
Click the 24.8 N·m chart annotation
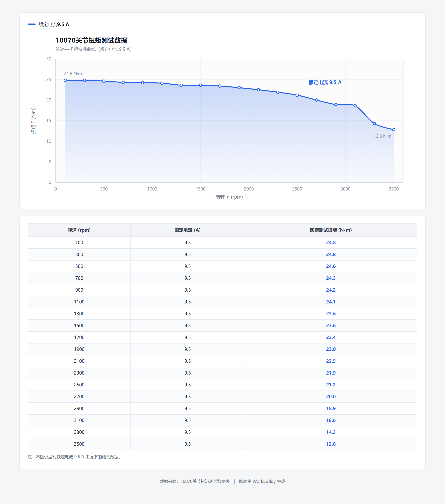pyautogui.click(x=73, y=73)
